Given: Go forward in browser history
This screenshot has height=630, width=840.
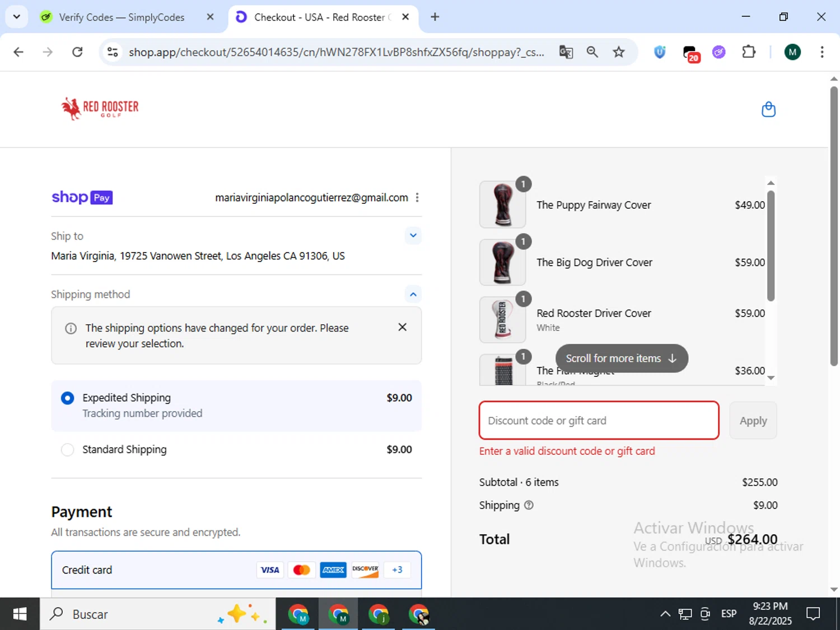Looking at the screenshot, I should 48,52.
